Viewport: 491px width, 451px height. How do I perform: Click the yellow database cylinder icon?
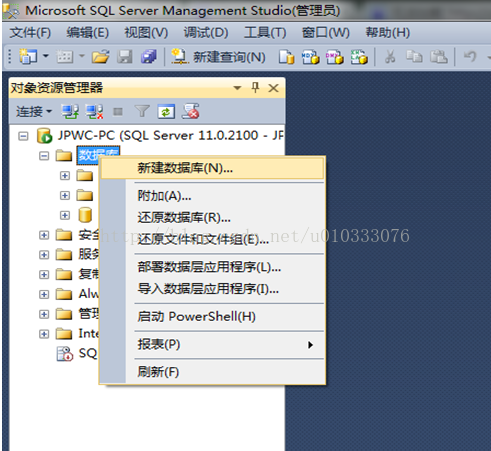[85, 215]
